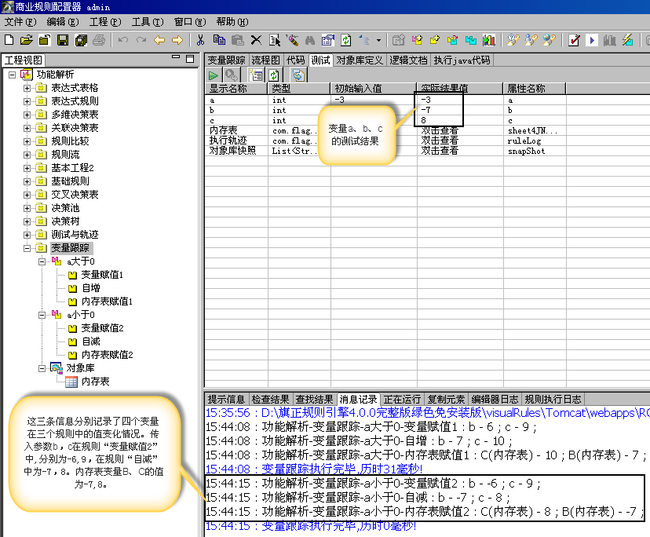Click the blue swap arrows icon in test toolbar
Image resolution: width=650 pixels, height=537 pixels.
click(298, 75)
